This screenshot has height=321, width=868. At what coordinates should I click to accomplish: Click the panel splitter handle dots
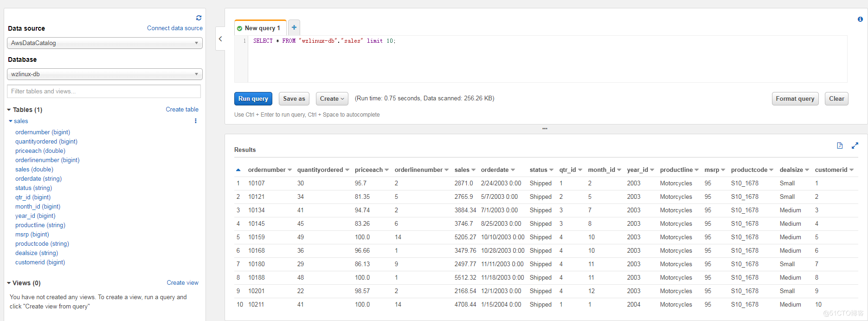[545, 129]
